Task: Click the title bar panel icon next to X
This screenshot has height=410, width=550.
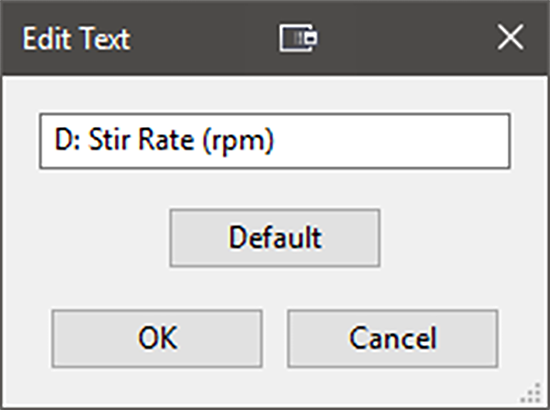Action: 299,38
